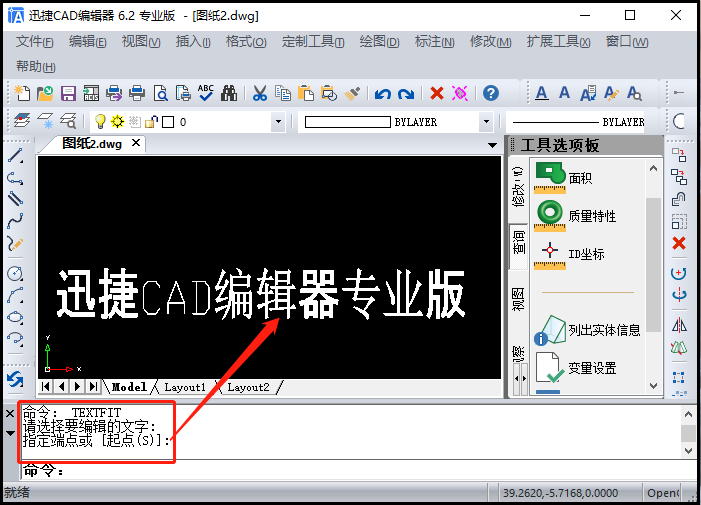701x505 pixels.
Task: Click the Copy icon
Action: click(283, 93)
